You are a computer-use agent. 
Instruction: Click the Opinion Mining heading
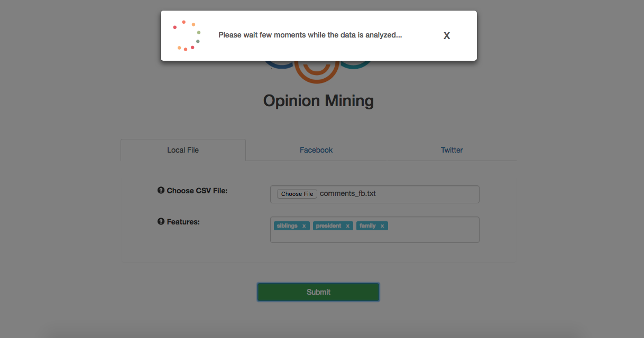pos(318,101)
